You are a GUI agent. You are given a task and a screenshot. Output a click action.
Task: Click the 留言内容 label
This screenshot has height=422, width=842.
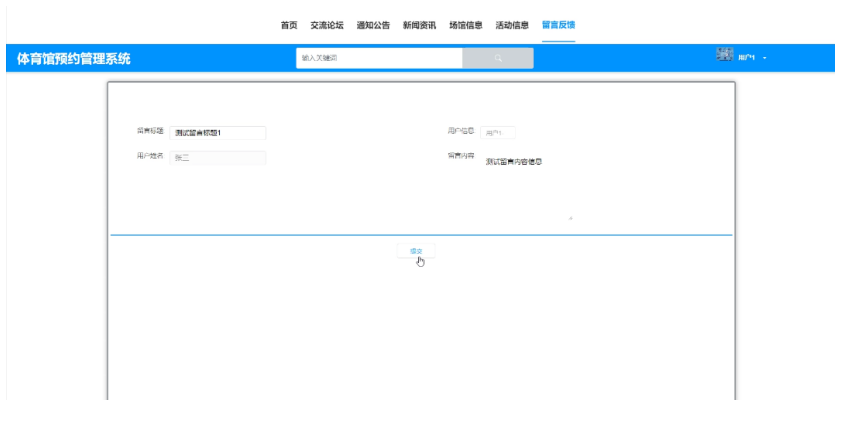click(x=461, y=156)
